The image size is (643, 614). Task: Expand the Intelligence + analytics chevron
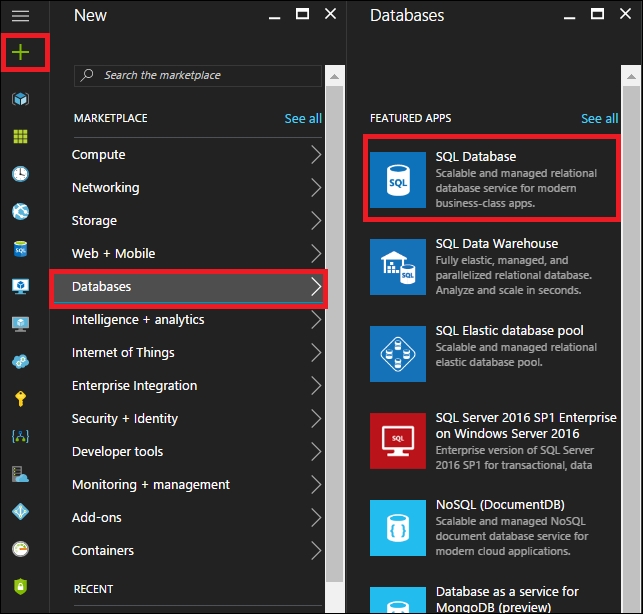(316, 320)
